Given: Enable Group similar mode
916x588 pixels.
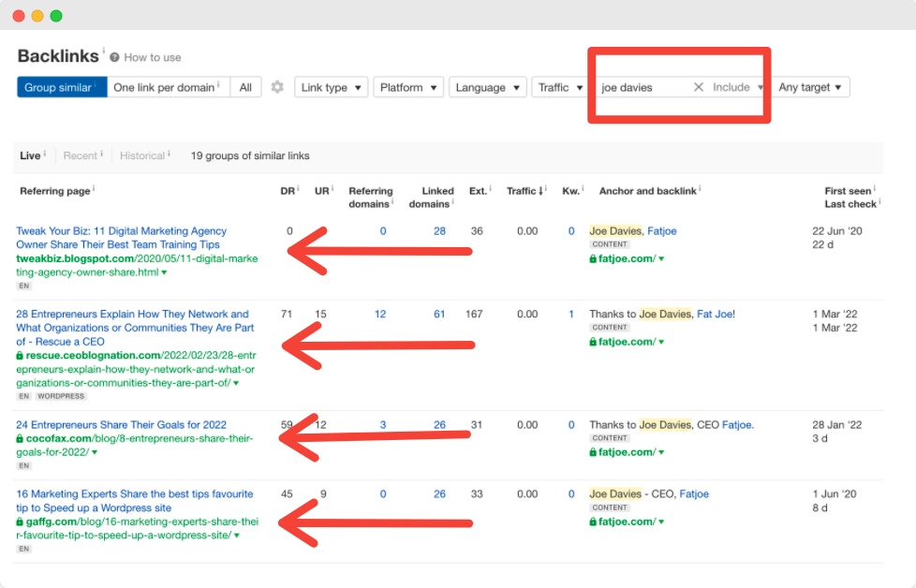Looking at the screenshot, I should click(x=60, y=87).
